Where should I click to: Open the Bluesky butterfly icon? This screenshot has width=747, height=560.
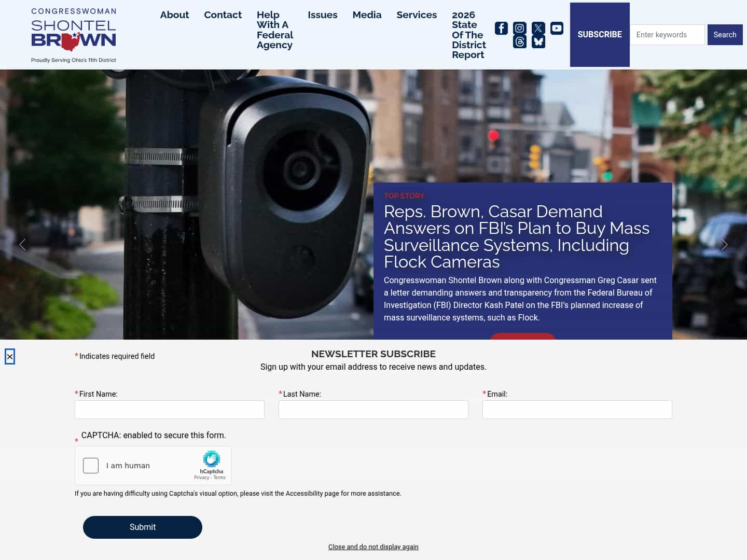pyautogui.click(x=538, y=41)
